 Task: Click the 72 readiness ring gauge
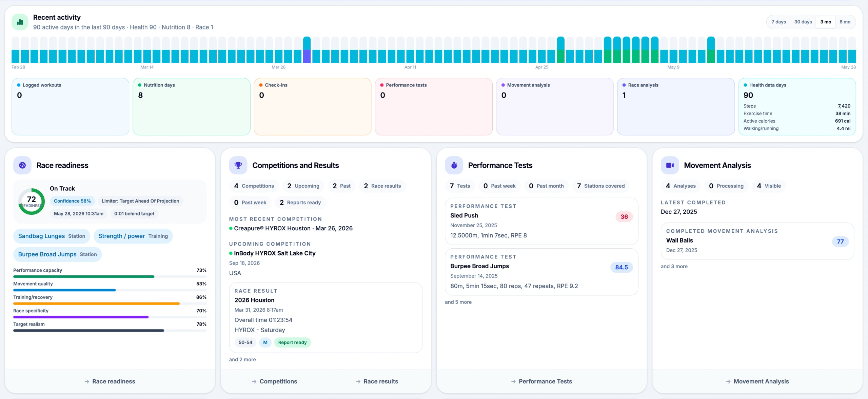tap(32, 202)
